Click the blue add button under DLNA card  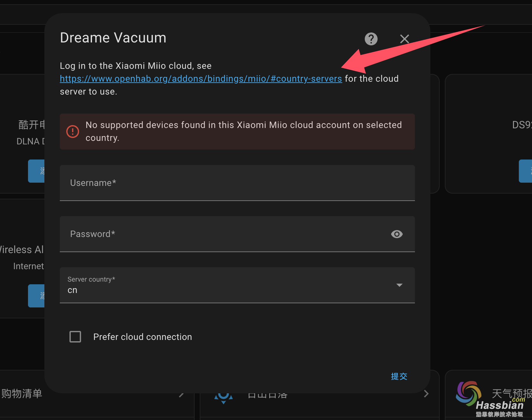click(36, 171)
